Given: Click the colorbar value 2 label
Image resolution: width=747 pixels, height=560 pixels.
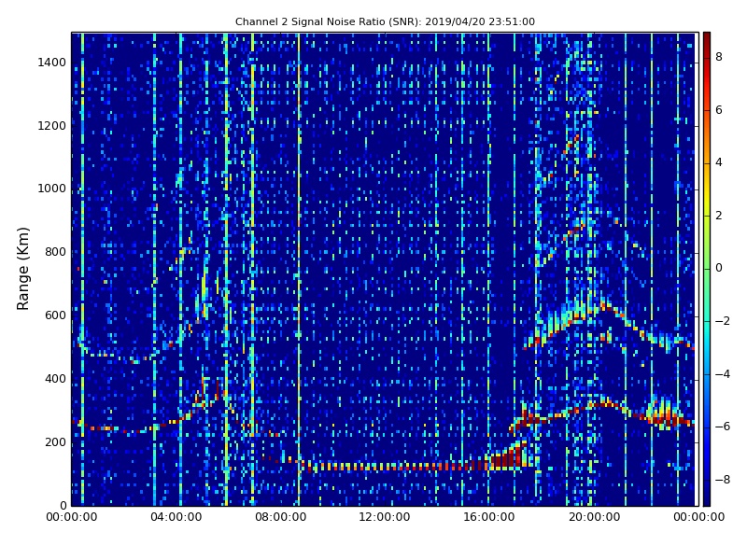Looking at the screenshot, I should [x=719, y=216].
